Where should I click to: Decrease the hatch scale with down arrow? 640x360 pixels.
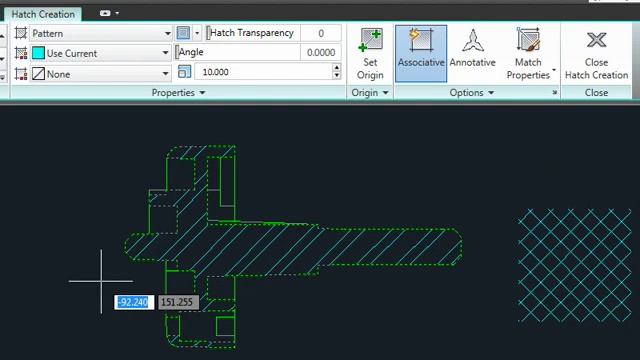(336, 76)
